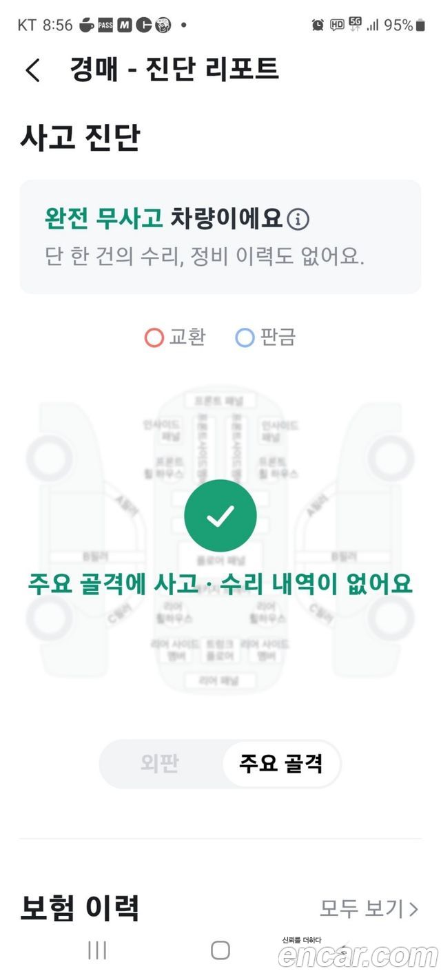Tap Android home button
Image resolution: width=441 pixels, height=980 pixels.
coord(220,950)
